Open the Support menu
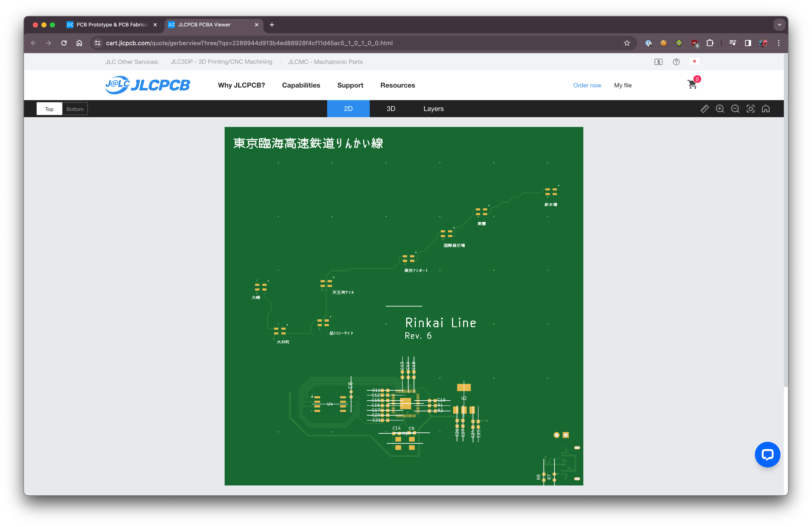 point(350,85)
